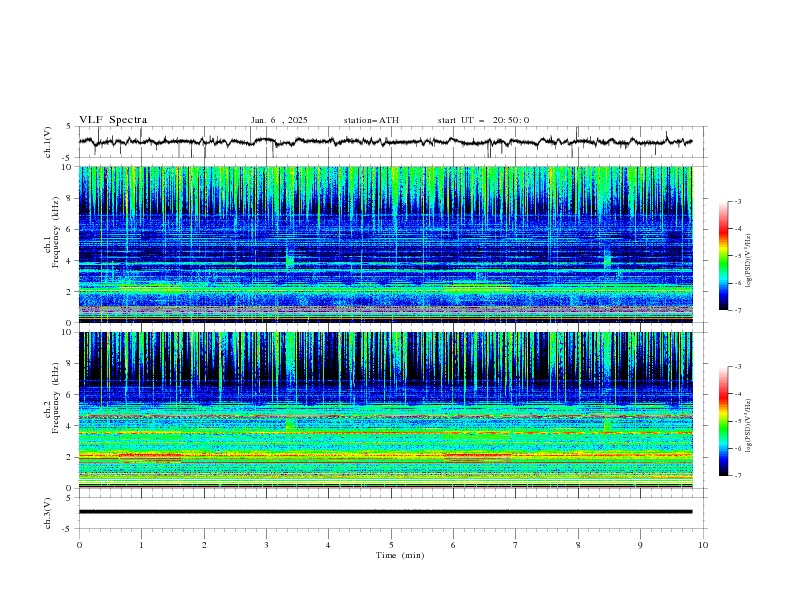
Task: Click the "4" kHz tick on ch.1 axis
Action: 71,261
